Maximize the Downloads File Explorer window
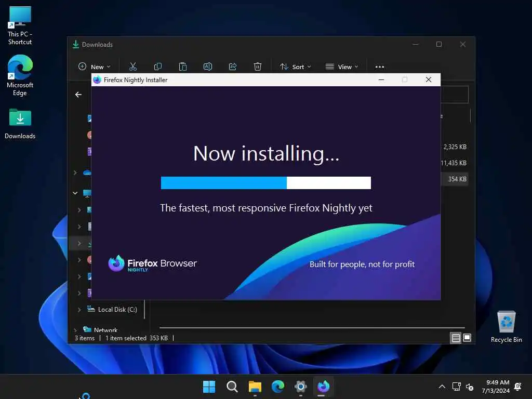The image size is (532, 399). pos(438,45)
